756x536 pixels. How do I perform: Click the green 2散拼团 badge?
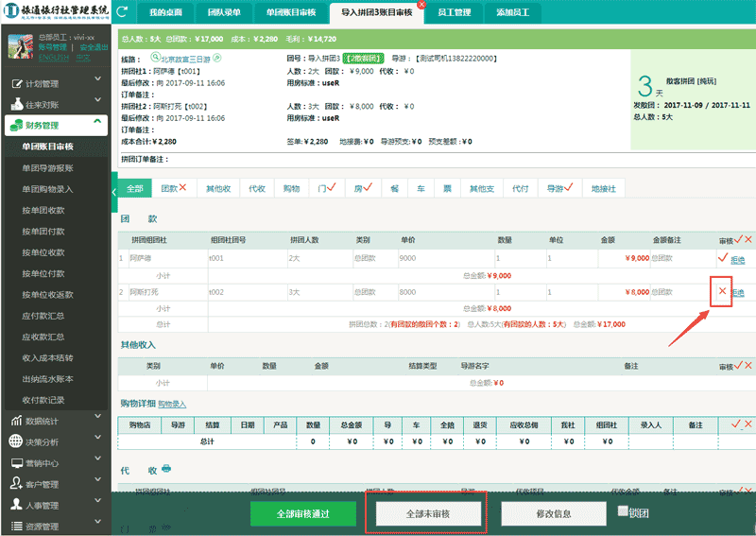click(x=364, y=59)
